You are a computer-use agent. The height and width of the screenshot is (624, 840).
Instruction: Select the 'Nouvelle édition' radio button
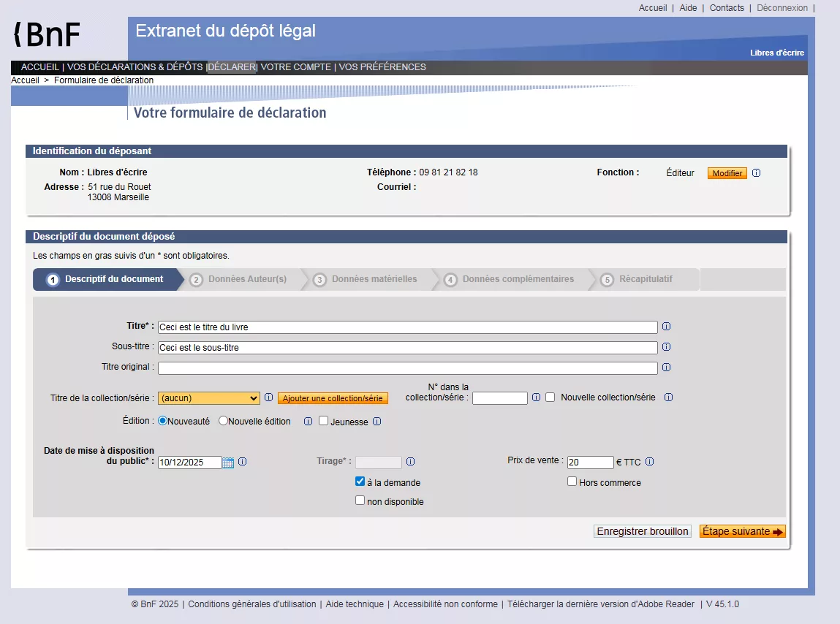click(x=224, y=421)
